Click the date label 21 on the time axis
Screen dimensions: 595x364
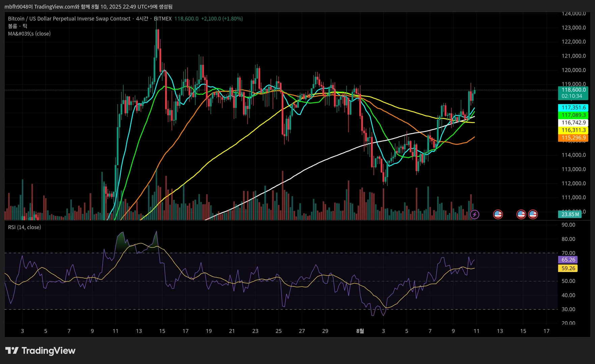[x=232, y=331]
